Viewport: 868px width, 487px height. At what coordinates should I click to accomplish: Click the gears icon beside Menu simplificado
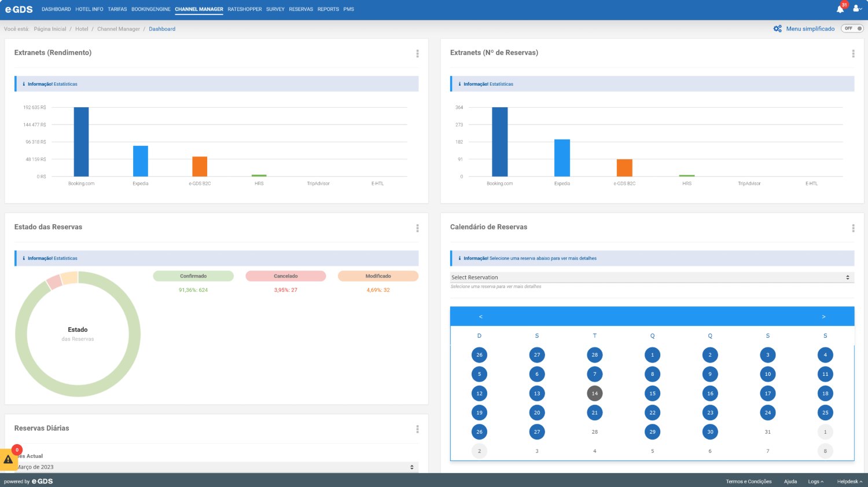(778, 28)
